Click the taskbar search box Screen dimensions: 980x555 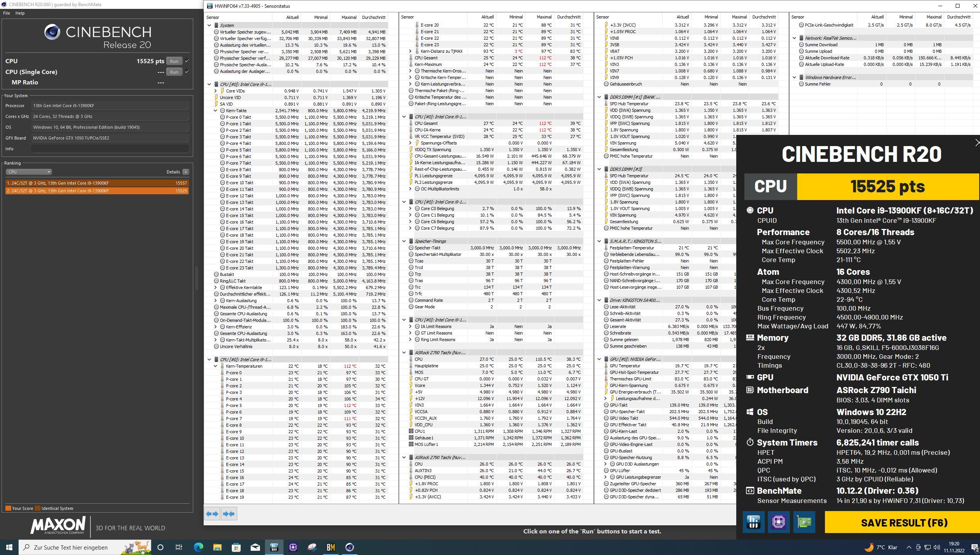(85, 547)
